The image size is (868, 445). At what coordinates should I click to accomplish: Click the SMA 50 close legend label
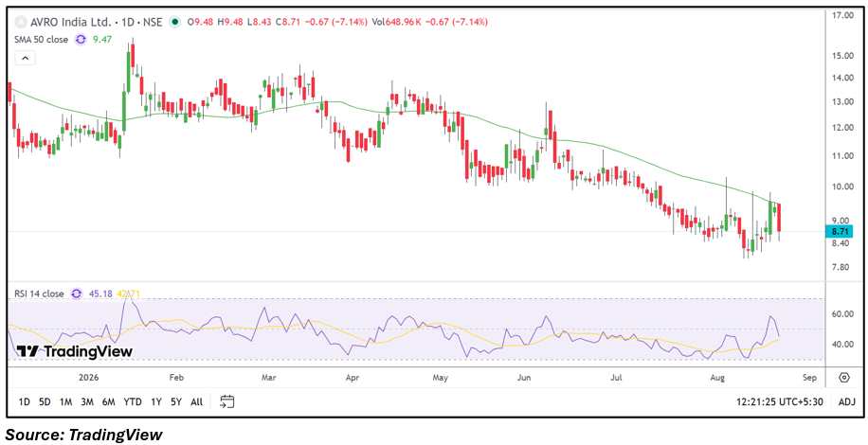(x=42, y=39)
